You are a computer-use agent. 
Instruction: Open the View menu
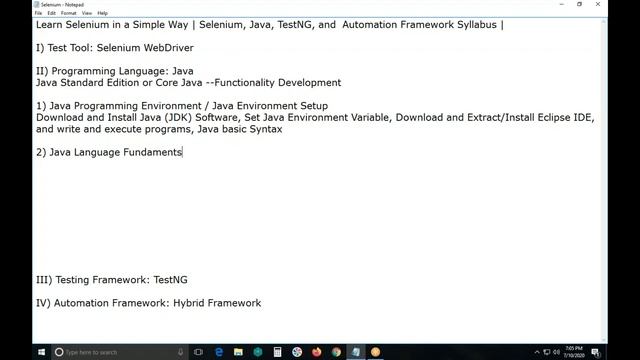click(x=87, y=13)
